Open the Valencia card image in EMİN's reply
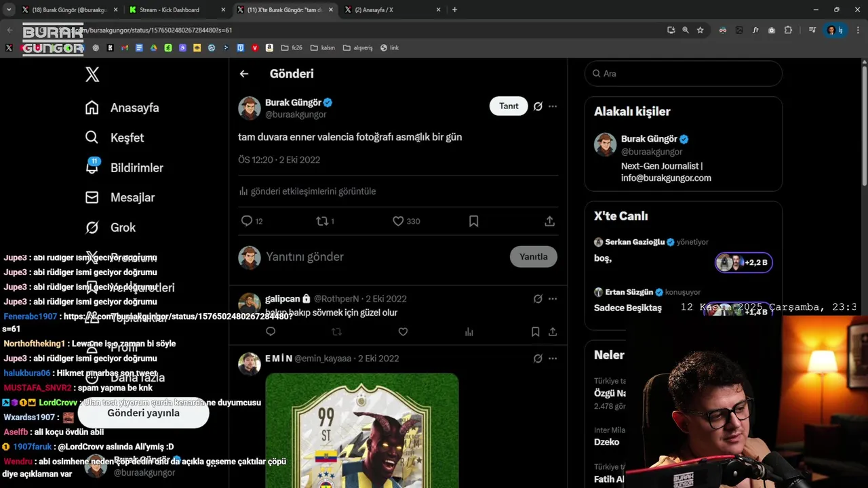Screen dimensions: 868x488 362,430
